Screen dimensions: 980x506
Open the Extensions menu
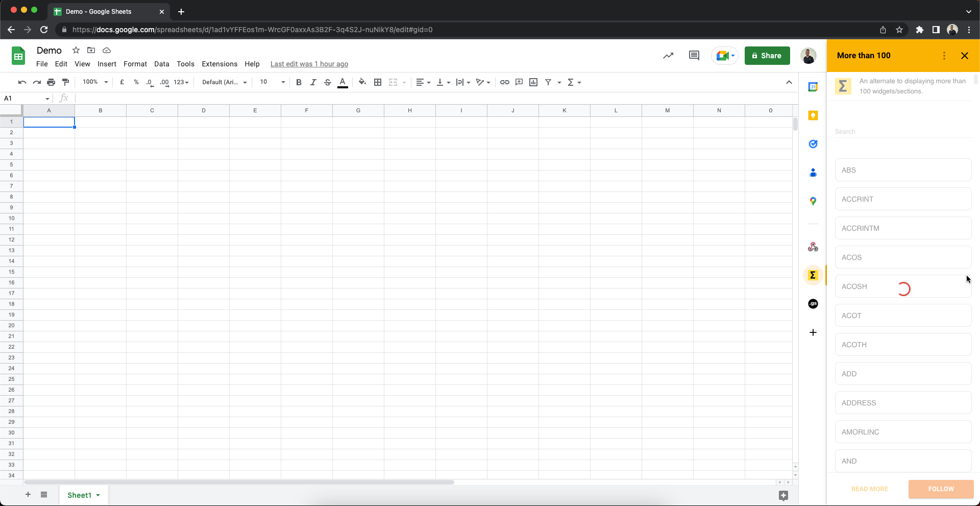click(x=219, y=64)
